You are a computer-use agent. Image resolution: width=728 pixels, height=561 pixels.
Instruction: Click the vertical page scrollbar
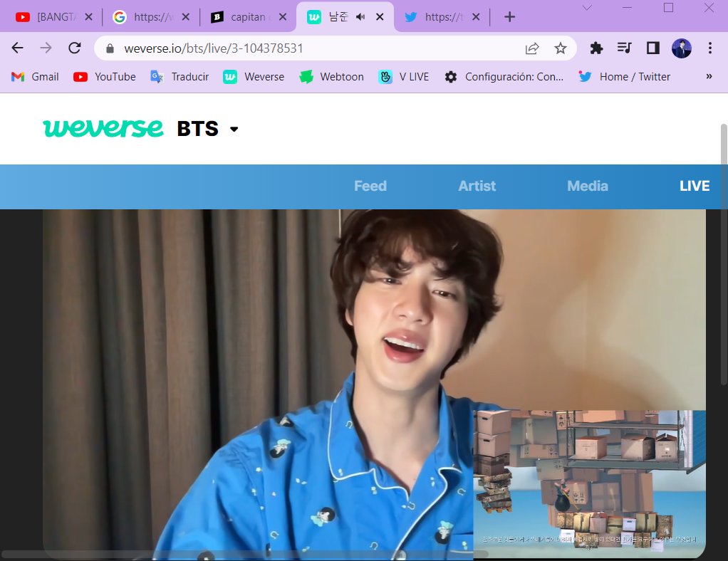point(723,254)
